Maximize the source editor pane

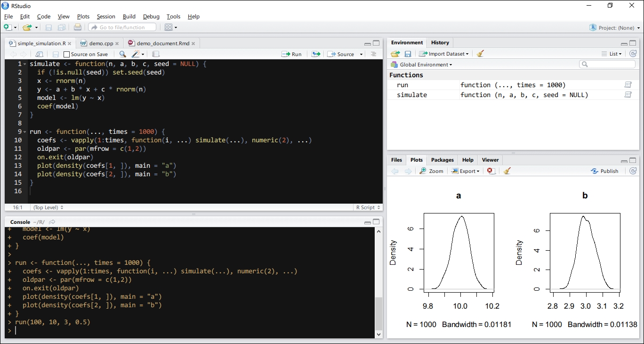(x=376, y=43)
